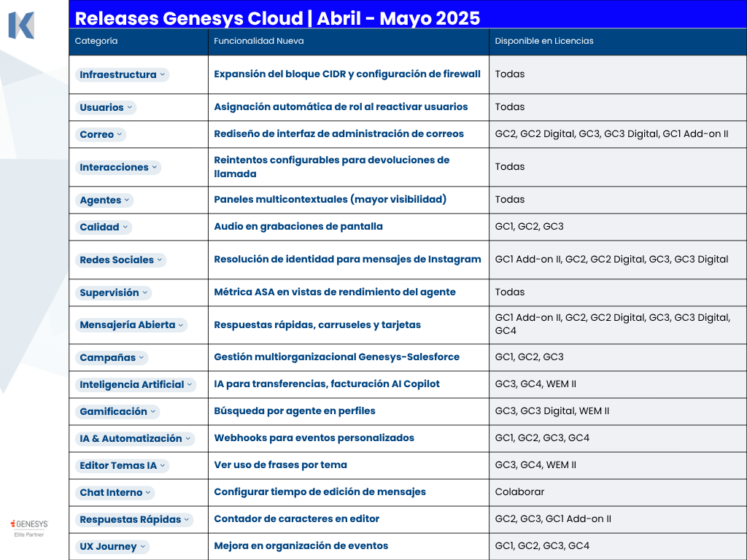Expand the Interacciones dropdown chip
This screenshot has width=747, height=560.
(118, 167)
